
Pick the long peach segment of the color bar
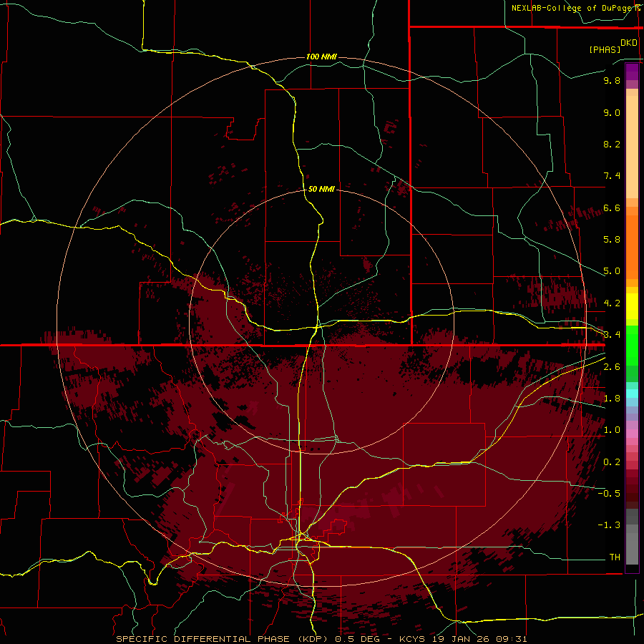click(632, 147)
